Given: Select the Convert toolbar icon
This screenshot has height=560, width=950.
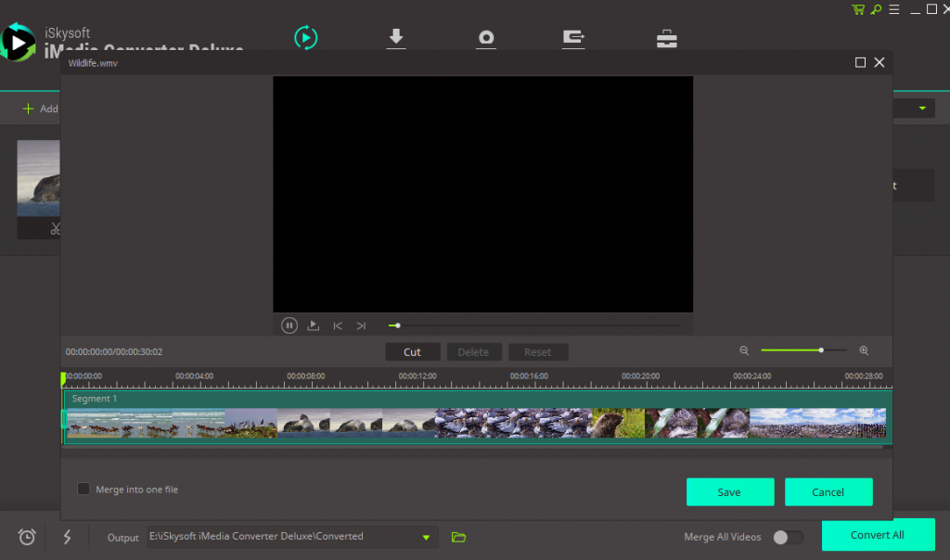Looking at the screenshot, I should click(x=306, y=38).
